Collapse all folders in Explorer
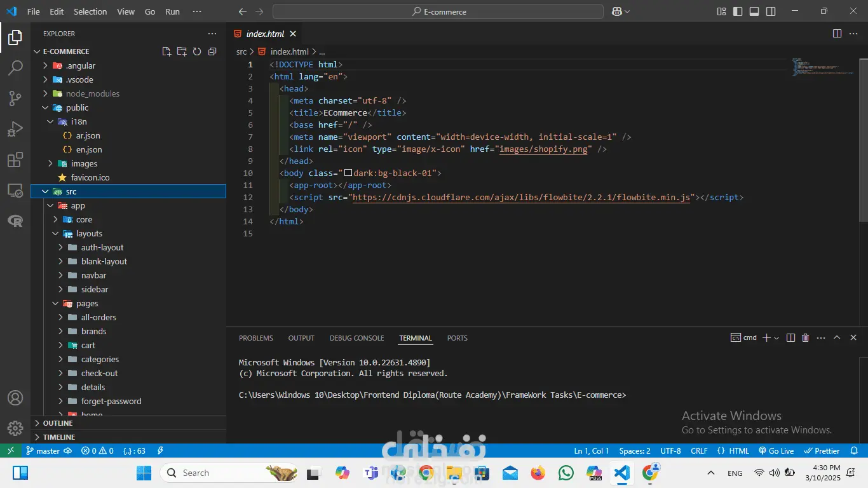868x488 pixels. click(x=212, y=51)
